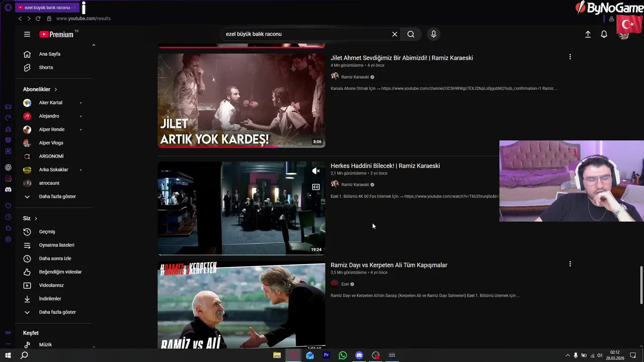Open Opera sidebar heart bookmarks icon
644x362 pixels.
[x=8, y=206]
